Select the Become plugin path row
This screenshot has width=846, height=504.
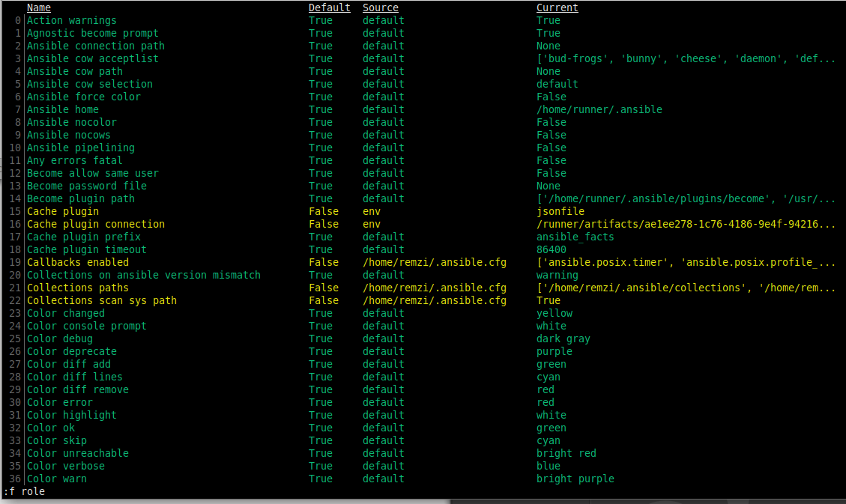point(80,198)
